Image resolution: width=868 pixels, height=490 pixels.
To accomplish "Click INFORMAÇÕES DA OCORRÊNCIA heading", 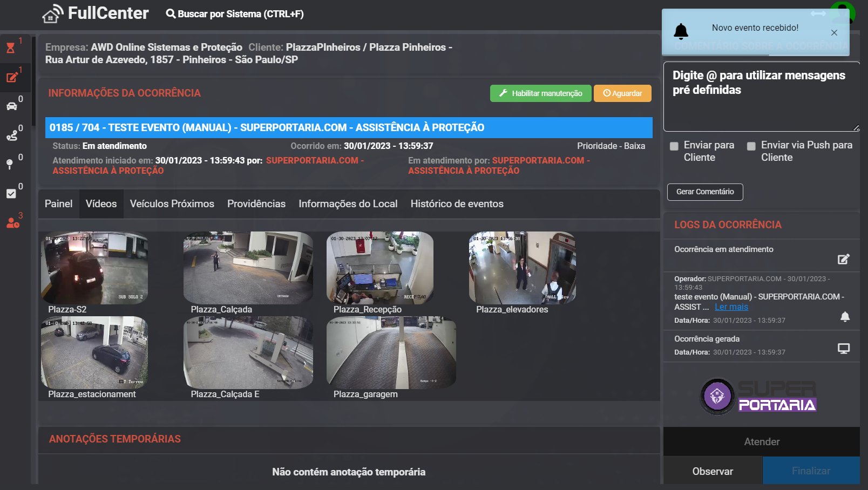I will point(124,93).
